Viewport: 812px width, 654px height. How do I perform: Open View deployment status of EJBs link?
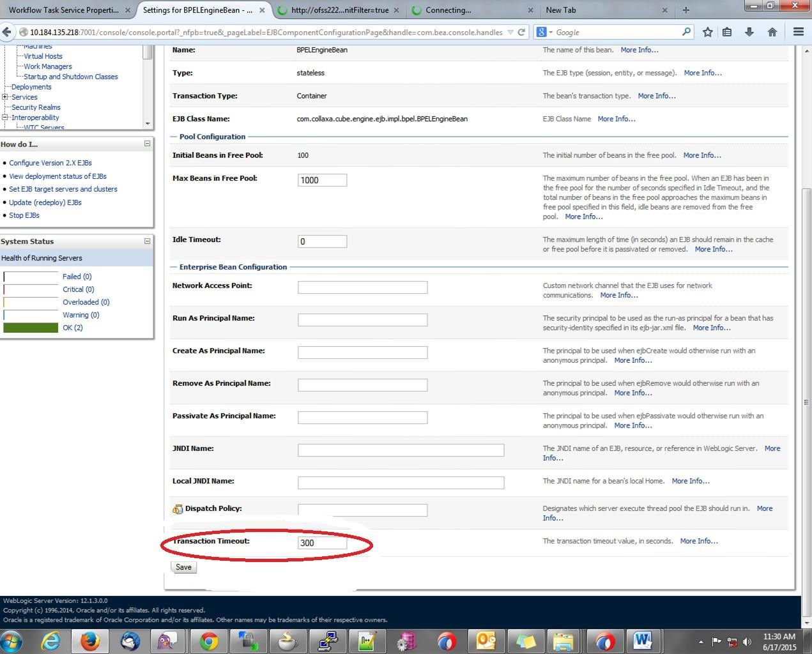point(57,176)
